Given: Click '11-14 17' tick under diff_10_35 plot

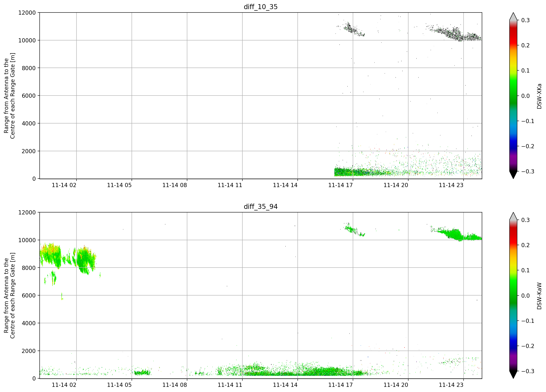Looking at the screenshot, I should (340, 185).
